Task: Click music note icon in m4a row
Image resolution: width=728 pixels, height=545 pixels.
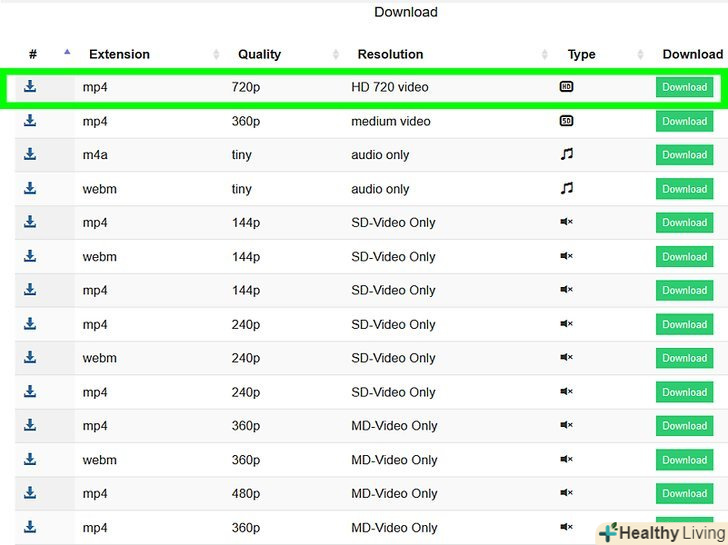Action: coord(566,154)
